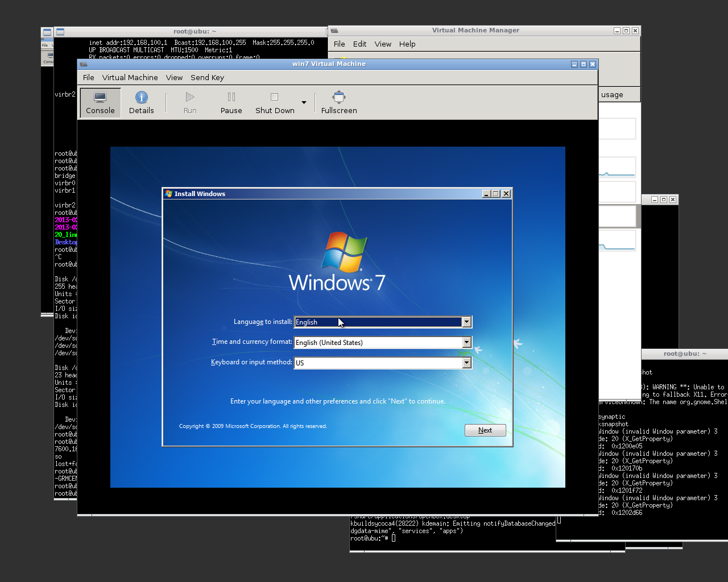
Task: Open the Send Key menu
Action: (x=207, y=78)
